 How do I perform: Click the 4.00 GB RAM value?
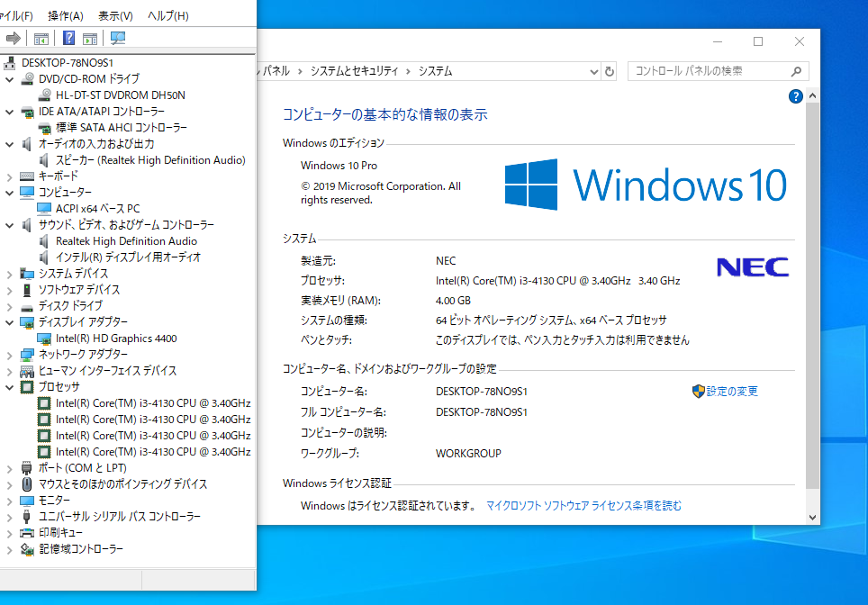tap(453, 301)
